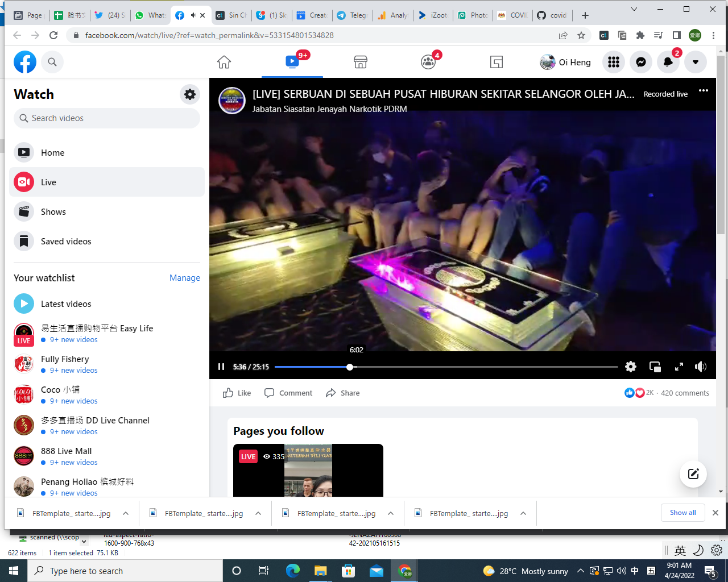Open the Facebook apps grid menu
Screen dimensions: 728x582
pyautogui.click(x=614, y=63)
